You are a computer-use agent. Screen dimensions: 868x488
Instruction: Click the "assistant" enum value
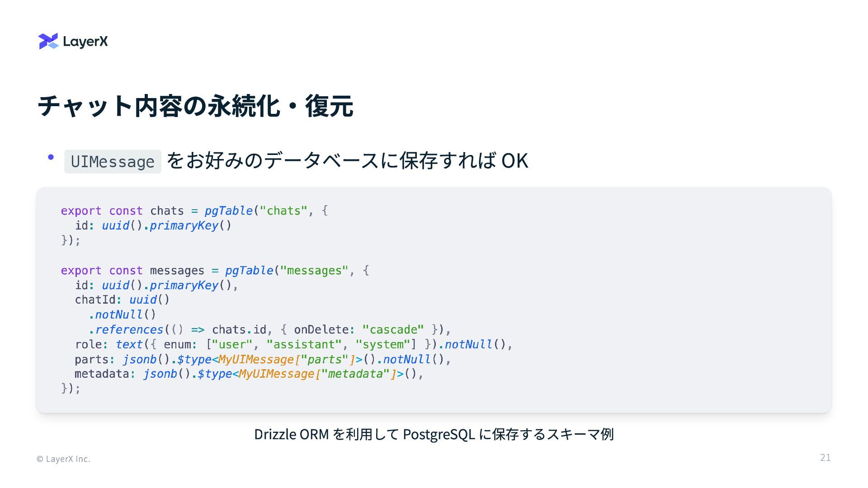pos(304,344)
